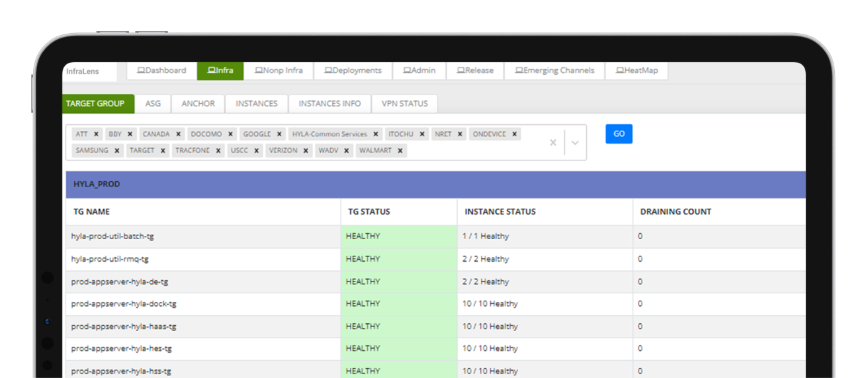Switch to the Nonp Infra tab
Viewport: 868px width, 378px height.
(279, 71)
